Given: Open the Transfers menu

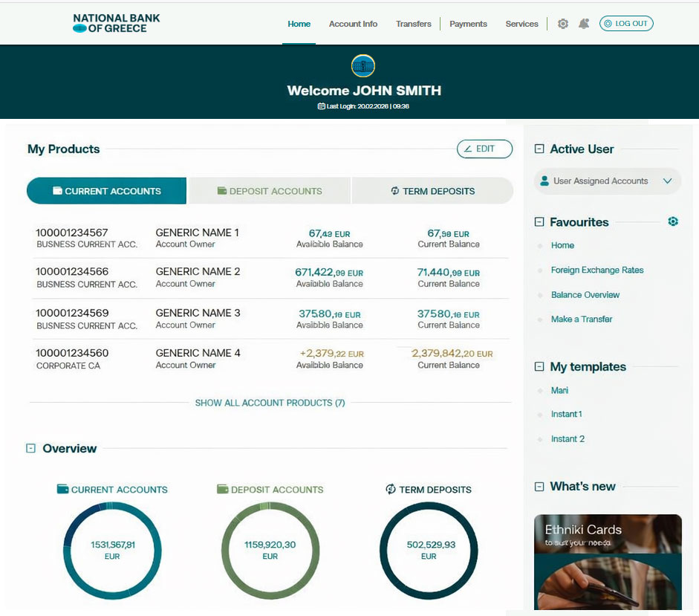Looking at the screenshot, I should (414, 24).
